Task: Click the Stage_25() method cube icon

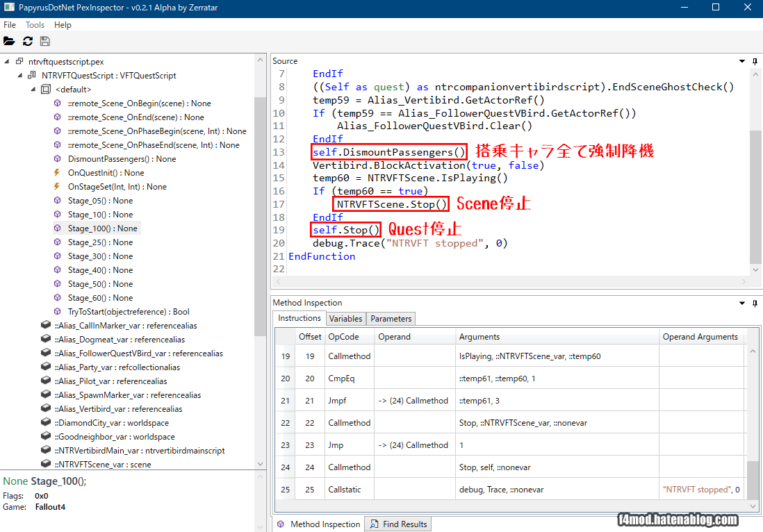Action: 58,242
